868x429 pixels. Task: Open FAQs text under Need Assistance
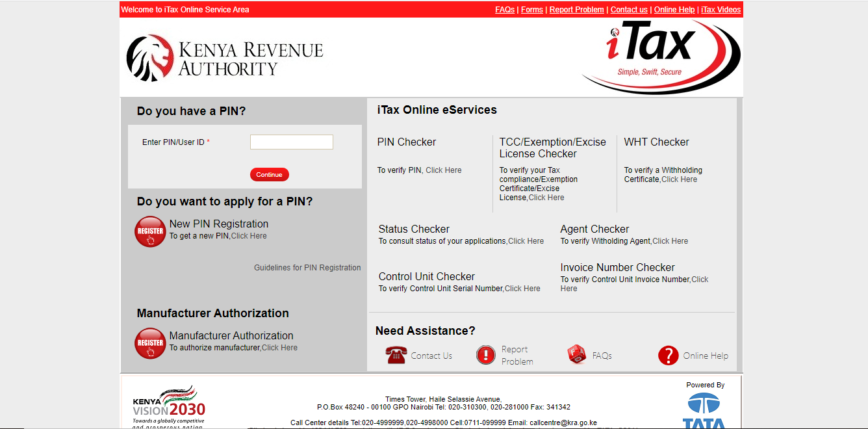(x=602, y=356)
